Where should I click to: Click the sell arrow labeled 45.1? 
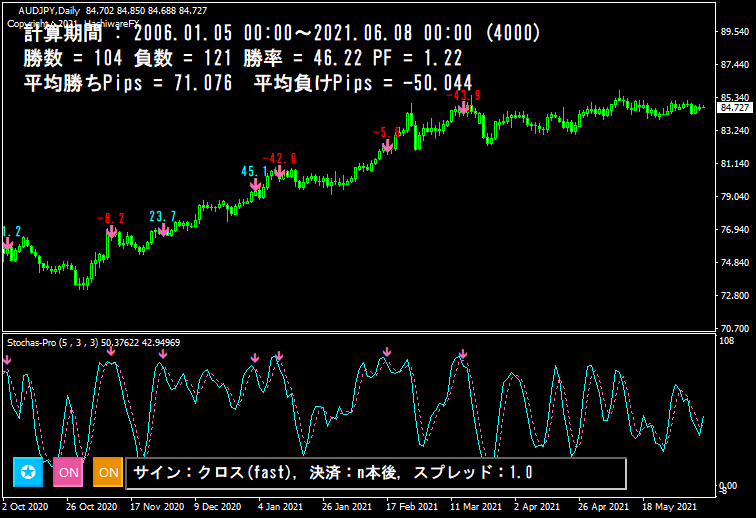point(255,184)
